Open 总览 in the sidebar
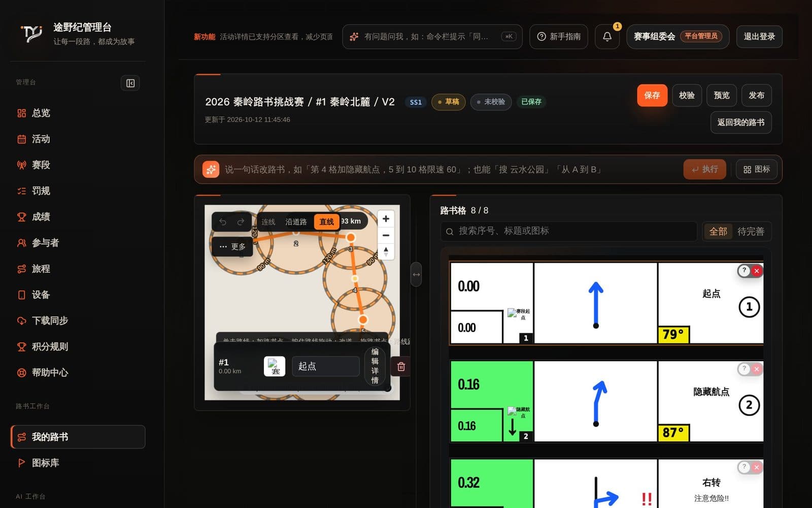 point(78,113)
